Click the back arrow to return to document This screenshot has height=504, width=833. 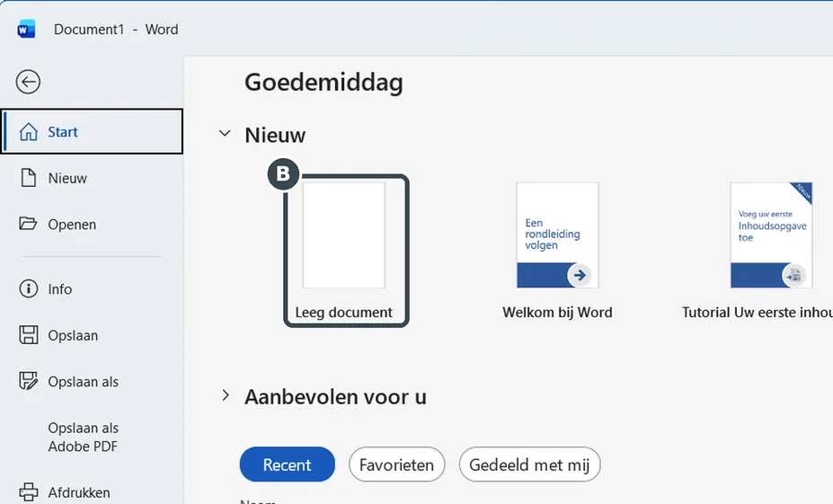(28, 82)
